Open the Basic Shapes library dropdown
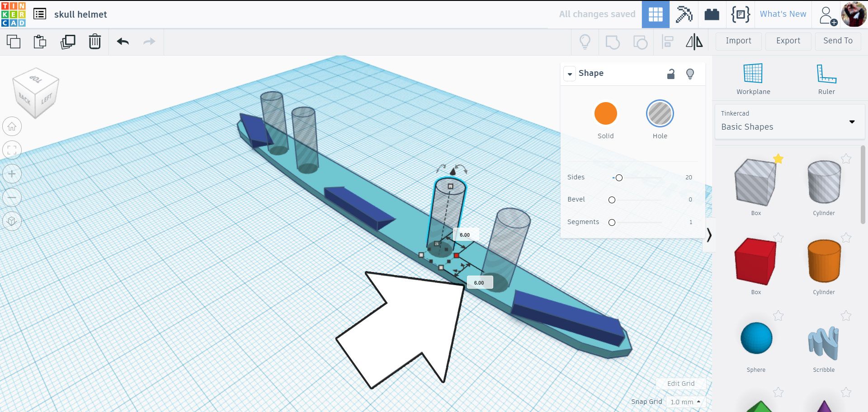Image resolution: width=868 pixels, height=412 pixels. point(789,121)
